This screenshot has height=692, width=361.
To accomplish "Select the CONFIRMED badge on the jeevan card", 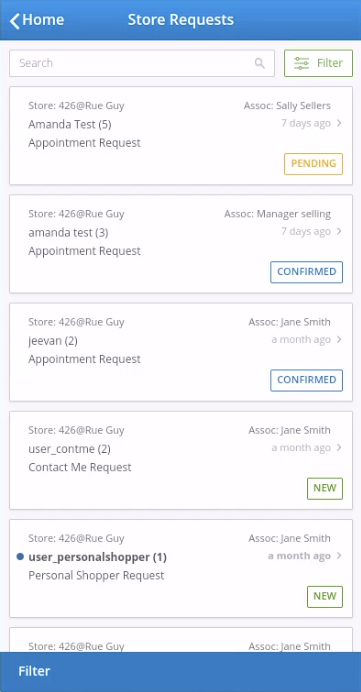I will pyautogui.click(x=307, y=380).
